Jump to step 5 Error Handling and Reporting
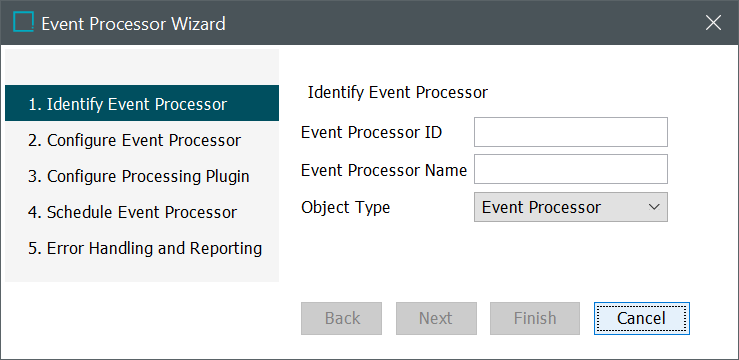The width and height of the screenshot is (739, 360). [142, 248]
